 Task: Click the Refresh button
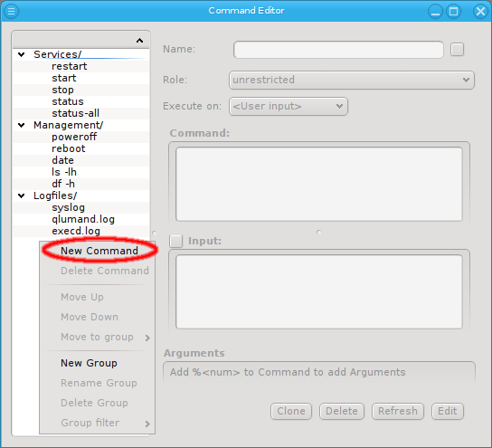pos(398,411)
